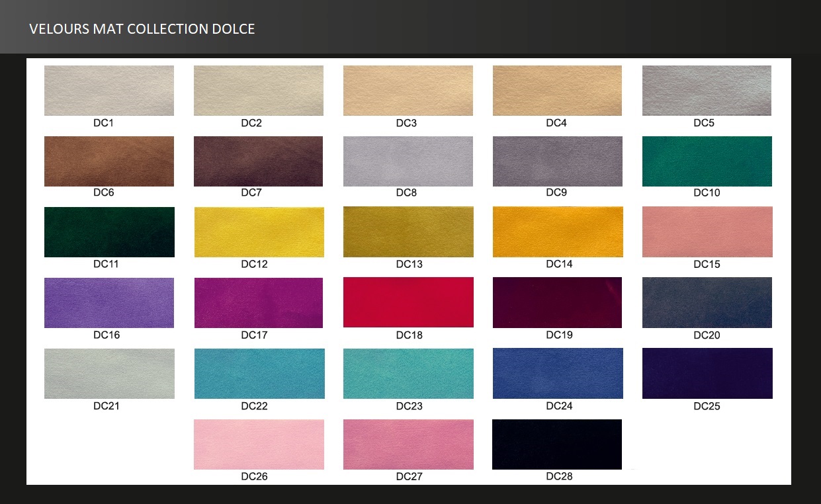Click the DC12 label text
The width and height of the screenshot is (821, 504).
coord(254,265)
